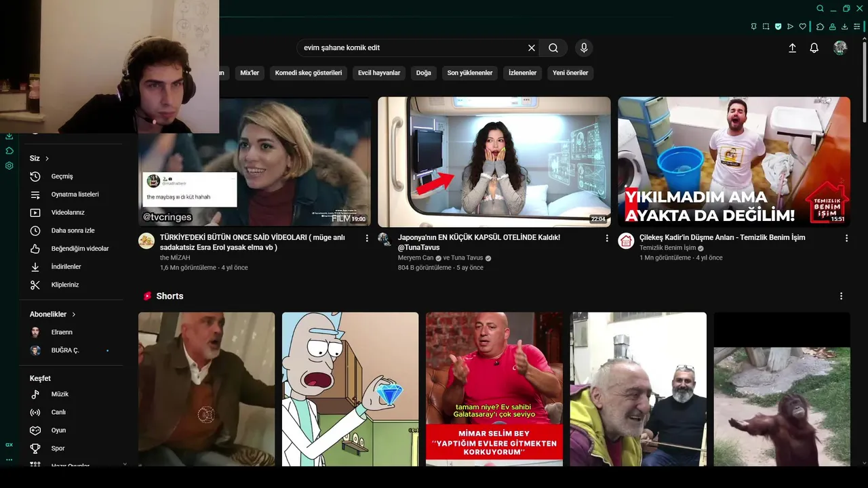
Task: Open Opera GX pinboards pin icon
Action: 753,26
